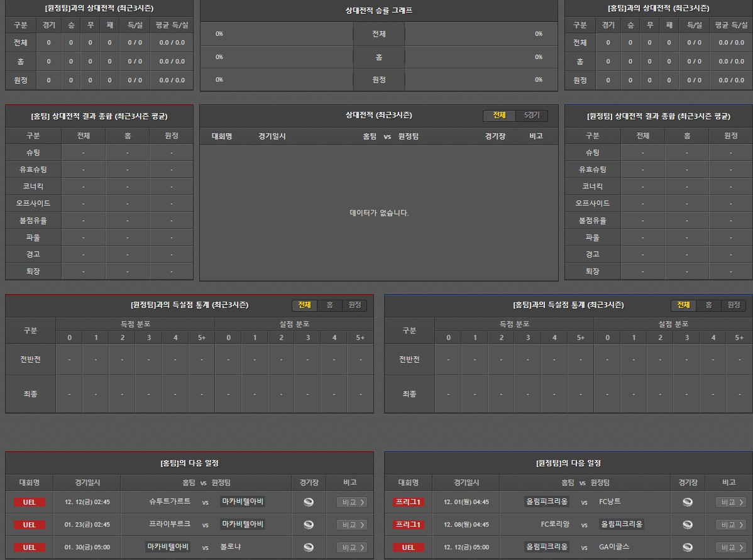Click stadium icon for 슈투트가르트 vs 마카비텔아비 match
Image resolution: width=753 pixels, height=560 pixels.
(x=308, y=502)
